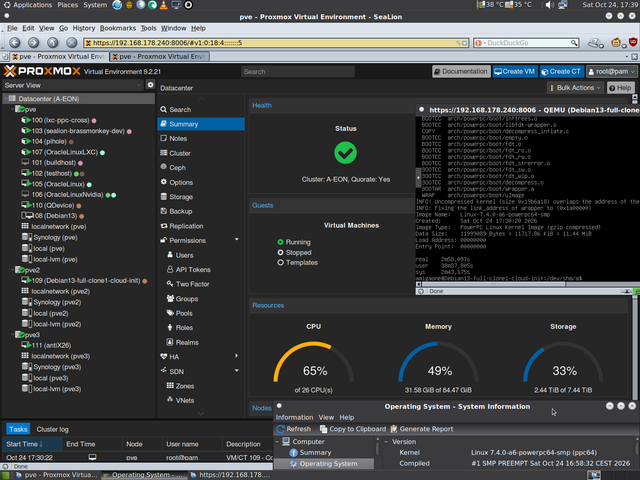
Task: Select VM 109 Debian13-full-clone1-cloud-init
Action: [84, 280]
